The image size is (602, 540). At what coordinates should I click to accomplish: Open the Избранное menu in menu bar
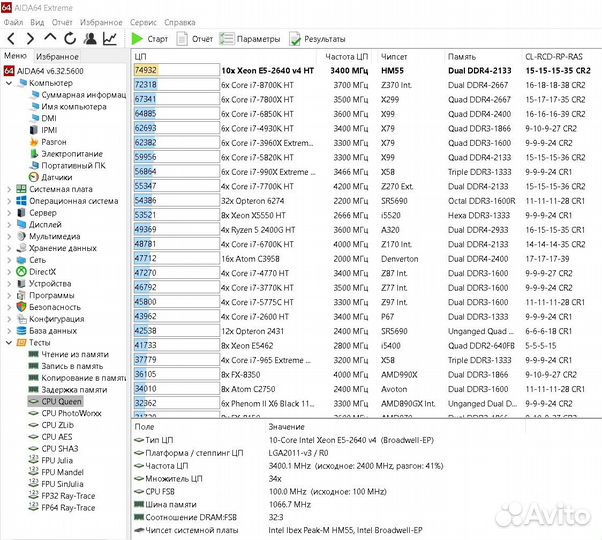[x=101, y=22]
